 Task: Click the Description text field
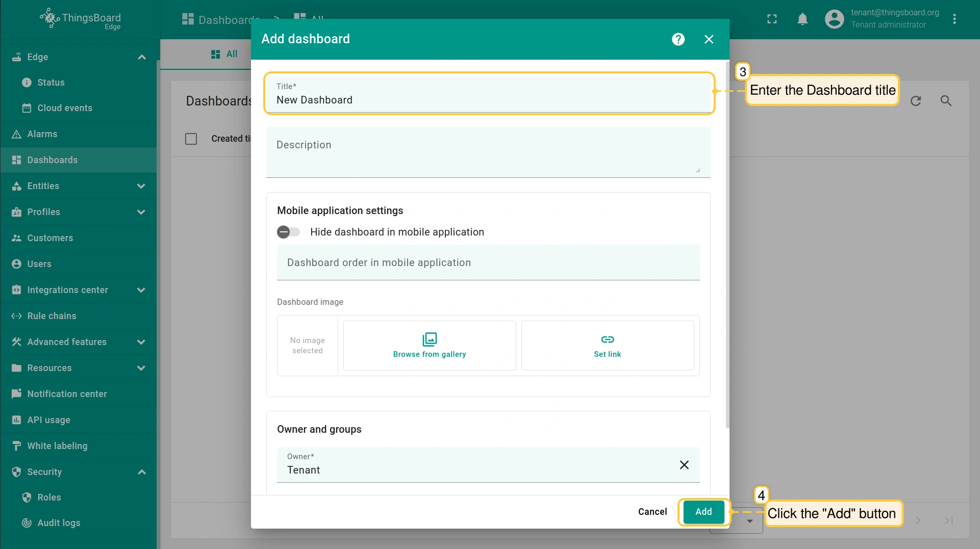[488, 152]
